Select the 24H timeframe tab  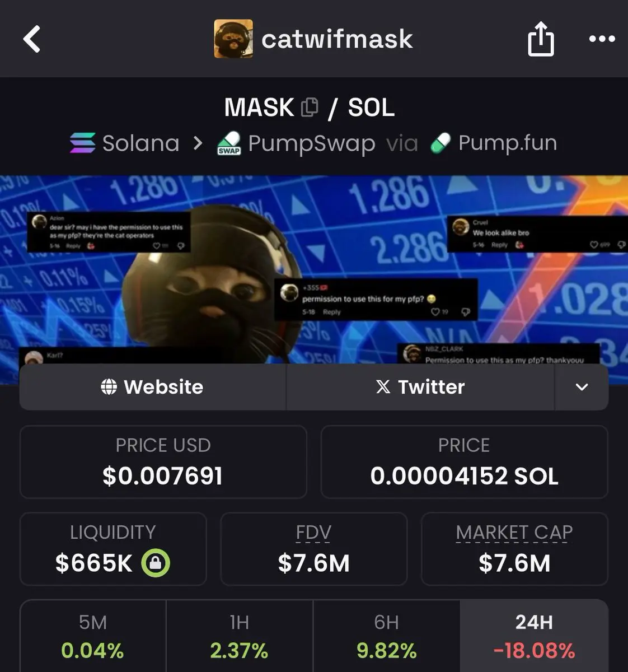click(x=534, y=636)
